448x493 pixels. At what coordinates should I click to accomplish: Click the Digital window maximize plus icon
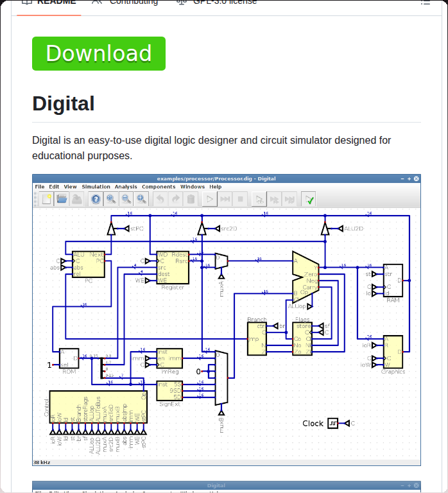point(409,178)
